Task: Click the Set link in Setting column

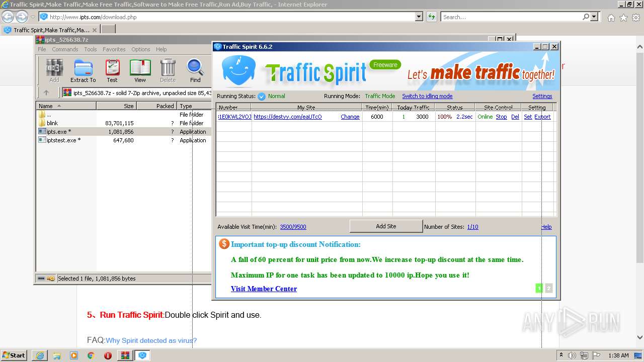Action: point(528,117)
